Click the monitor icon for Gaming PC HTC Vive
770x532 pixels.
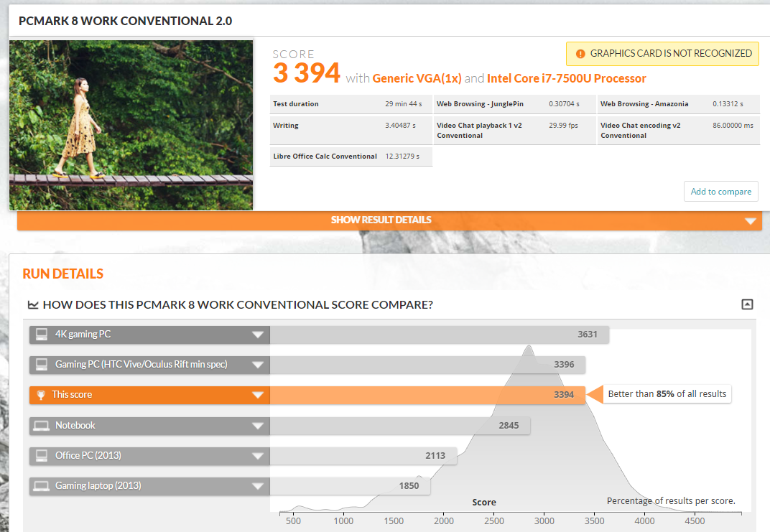42,365
